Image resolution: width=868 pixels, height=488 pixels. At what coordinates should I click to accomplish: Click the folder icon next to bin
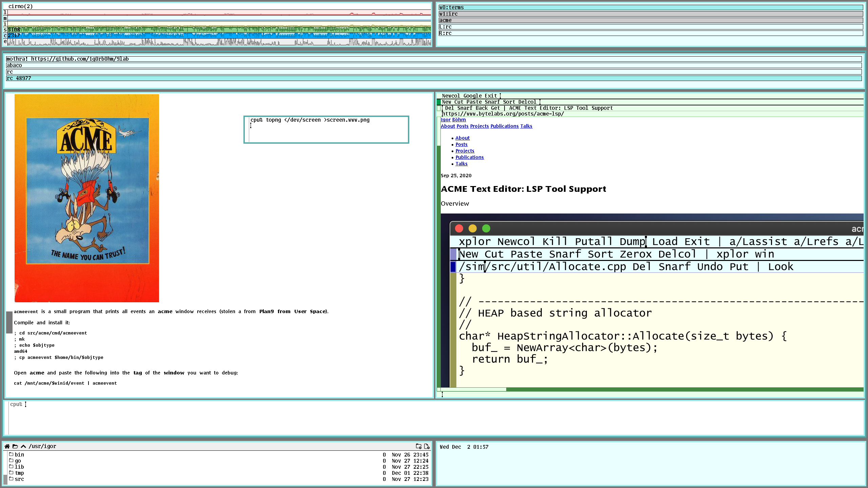click(x=11, y=454)
